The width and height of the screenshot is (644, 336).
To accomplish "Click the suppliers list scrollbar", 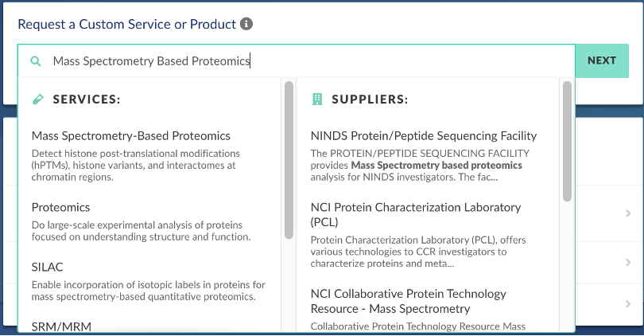I will click(x=567, y=142).
